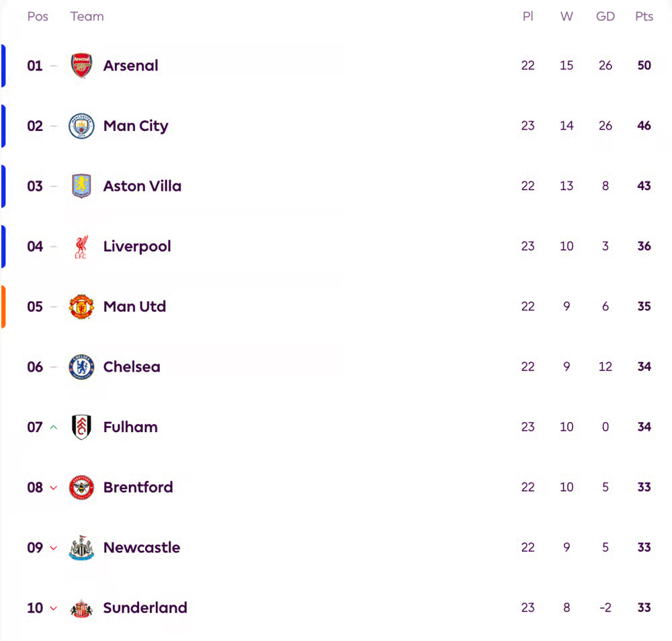Image resolution: width=672 pixels, height=641 pixels.
Task: Click the Aston Villa club crest
Action: pyautogui.click(x=81, y=186)
